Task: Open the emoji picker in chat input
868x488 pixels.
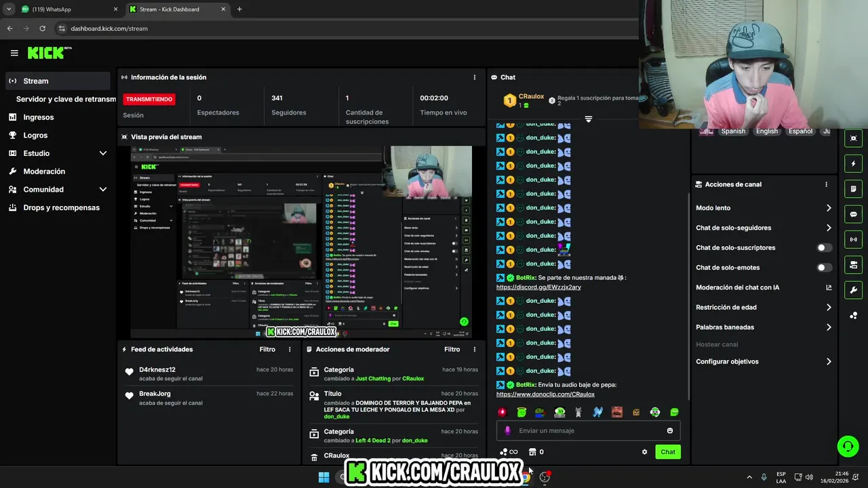Action: pos(670,431)
